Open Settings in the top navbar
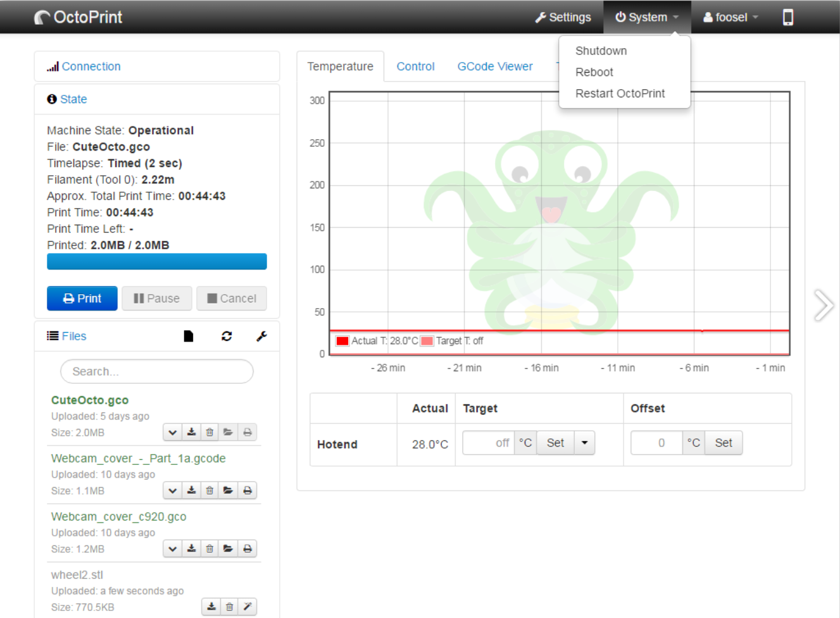The height and width of the screenshot is (618, 840). [563, 17]
